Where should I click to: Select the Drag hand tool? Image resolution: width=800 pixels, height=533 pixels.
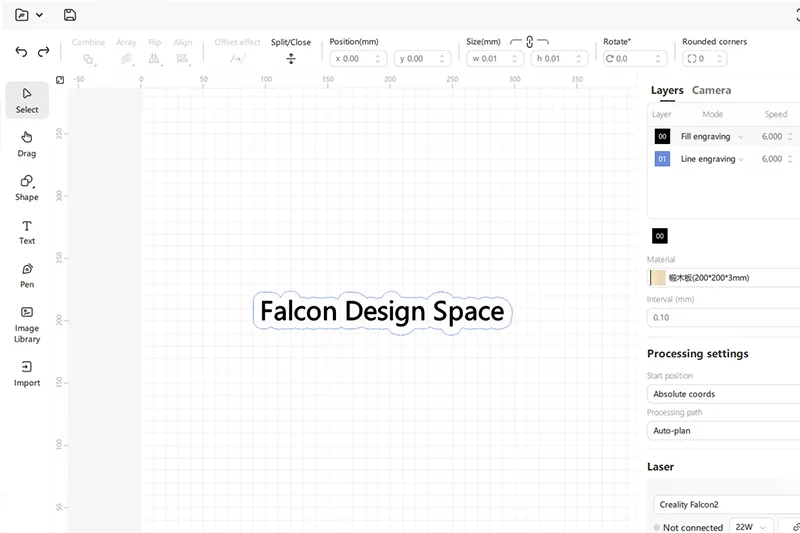click(x=27, y=143)
